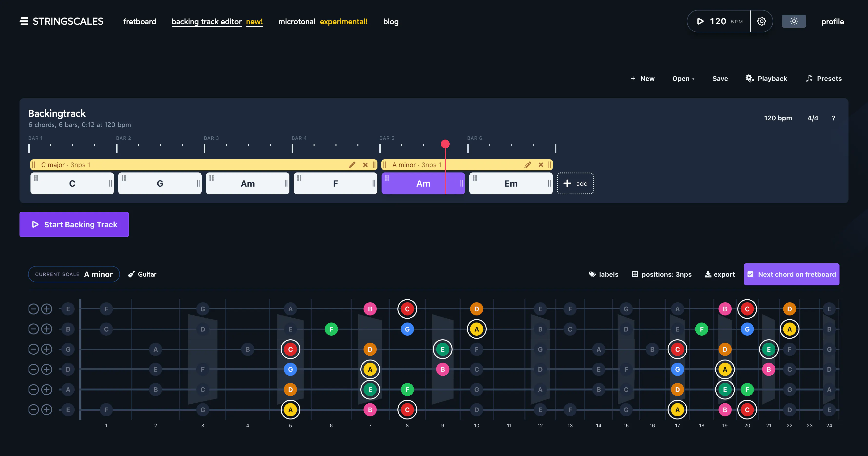The height and width of the screenshot is (456, 868).
Task: Click orange D note at fret 10 high E
Action: (x=476, y=309)
